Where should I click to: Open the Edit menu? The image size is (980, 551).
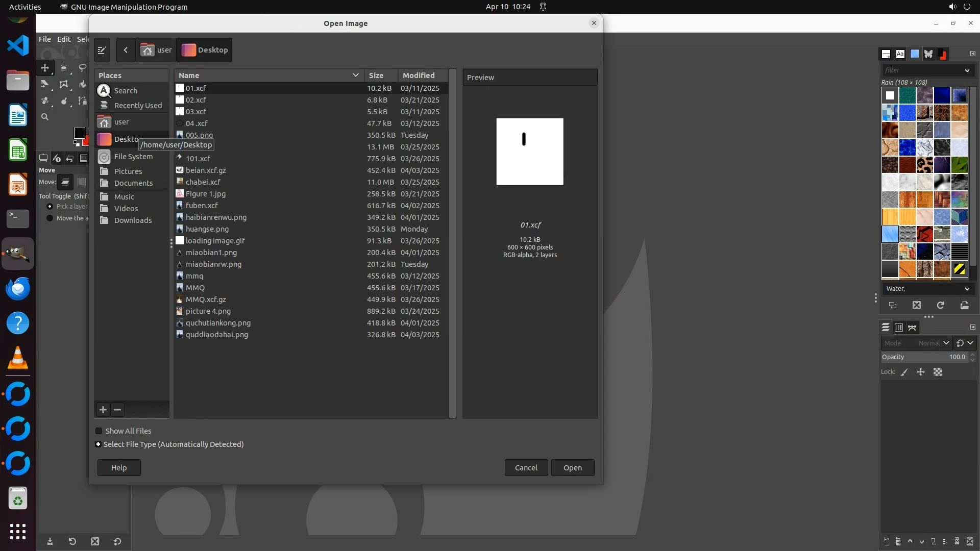point(64,39)
